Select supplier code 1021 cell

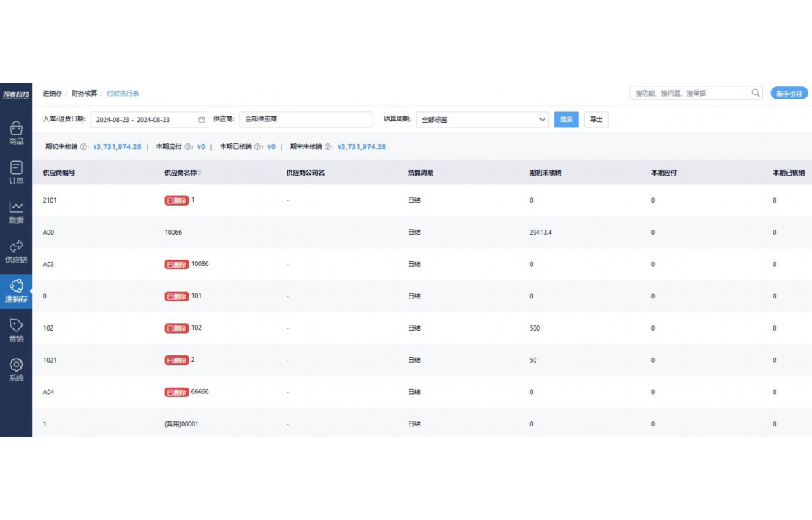[50, 361]
